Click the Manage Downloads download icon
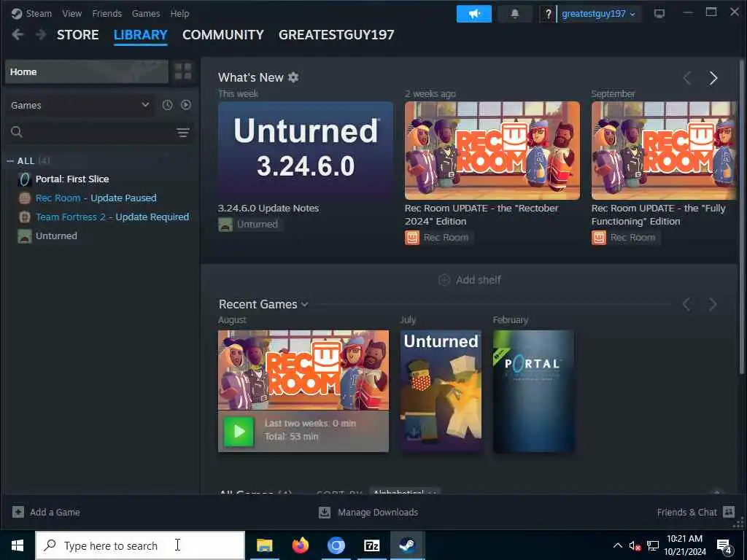 325,512
